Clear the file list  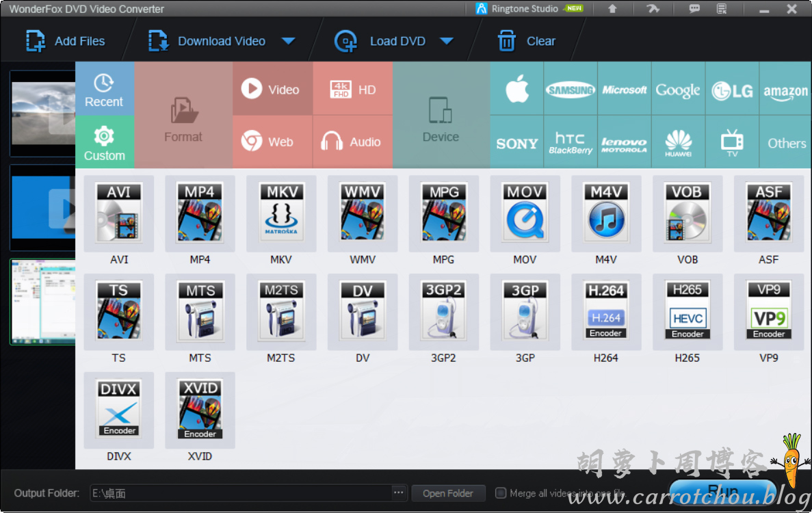click(x=527, y=41)
